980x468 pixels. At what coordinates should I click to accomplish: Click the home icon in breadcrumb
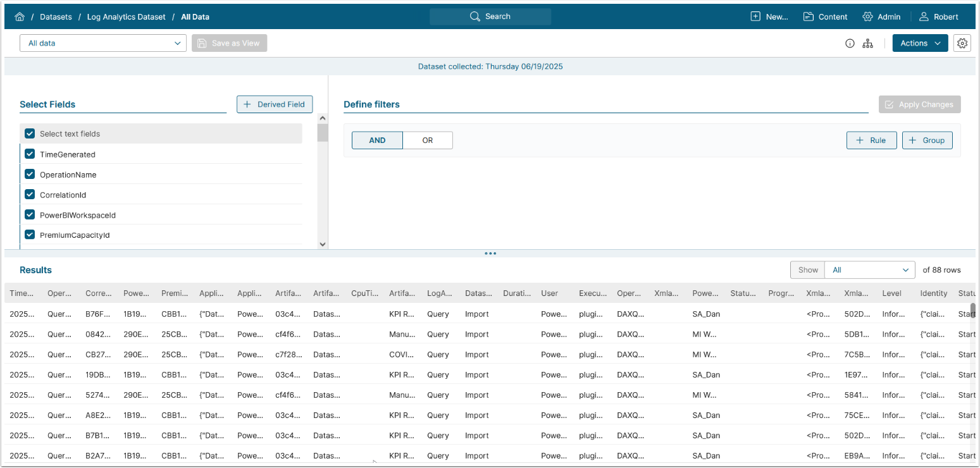20,17
